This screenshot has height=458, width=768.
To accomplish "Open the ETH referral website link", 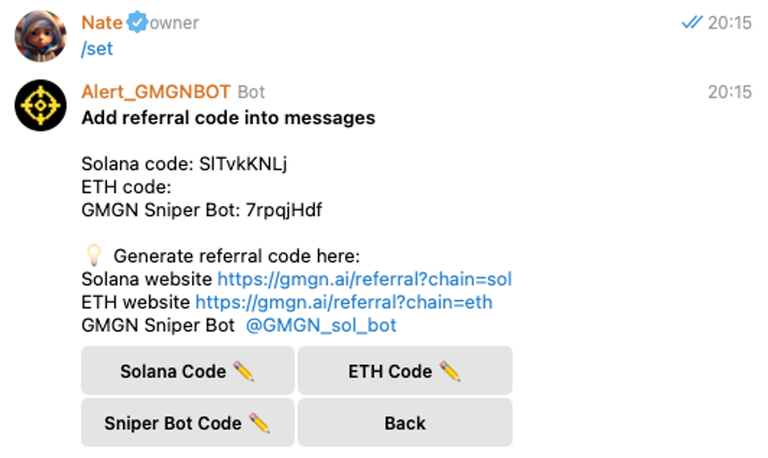I will click(343, 302).
